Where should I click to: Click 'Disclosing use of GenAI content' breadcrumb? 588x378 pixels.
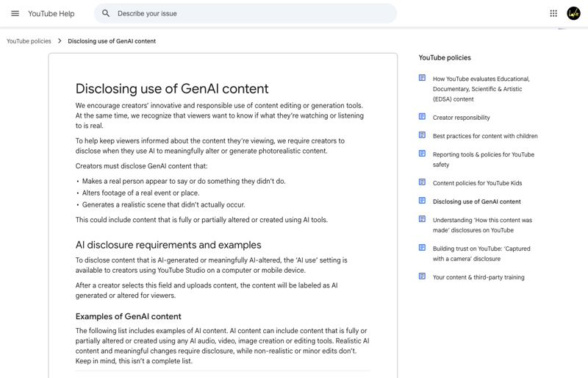click(112, 41)
